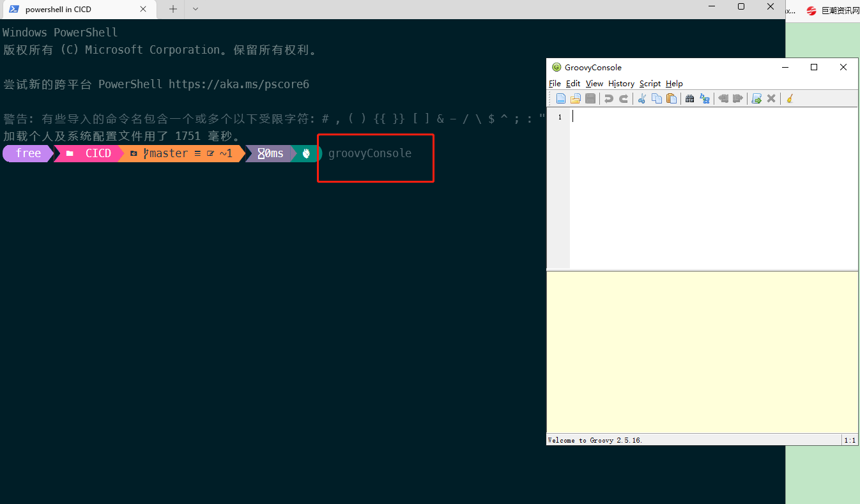The height and width of the screenshot is (504, 860).
Task: Click History previous arrow icon
Action: point(723,98)
